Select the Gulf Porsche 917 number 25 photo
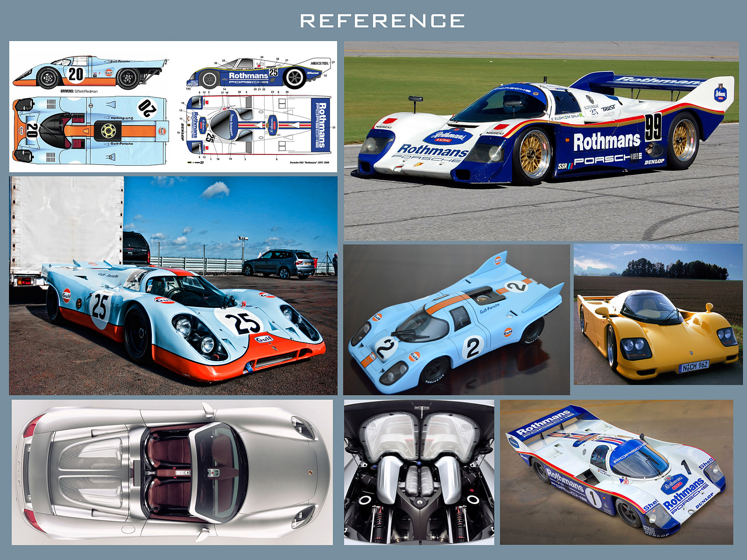 pyautogui.click(x=173, y=286)
